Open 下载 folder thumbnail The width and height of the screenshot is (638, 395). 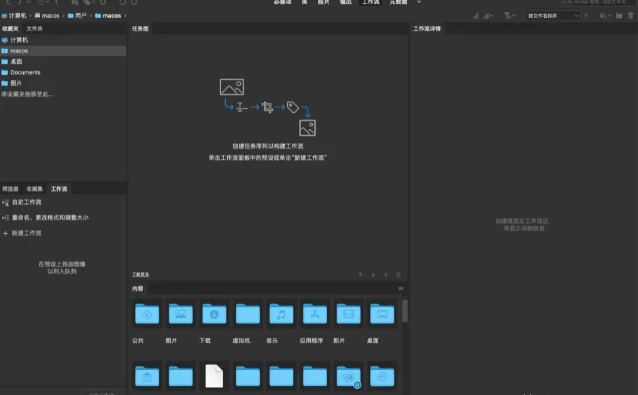[214, 314]
